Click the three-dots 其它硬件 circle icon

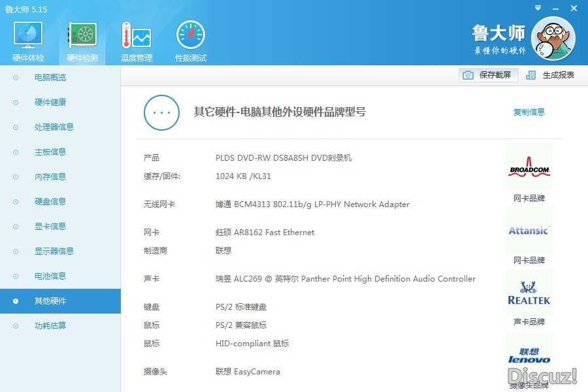(161, 112)
